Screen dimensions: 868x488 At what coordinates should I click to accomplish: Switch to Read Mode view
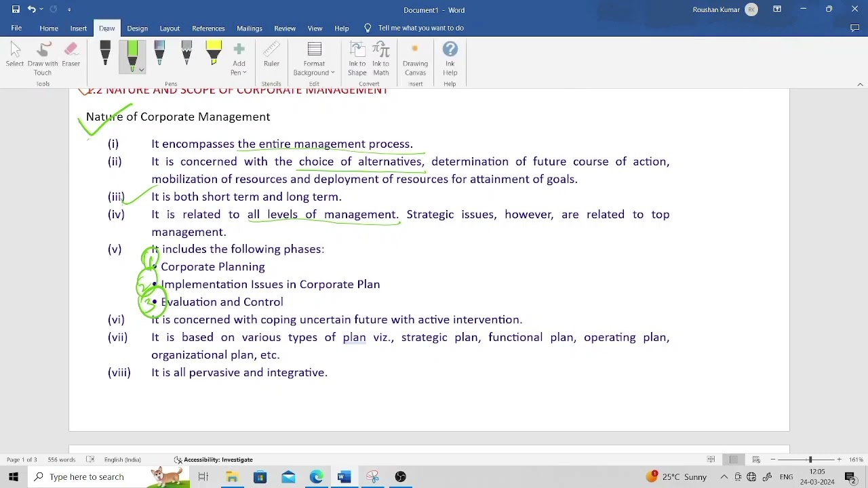point(711,460)
